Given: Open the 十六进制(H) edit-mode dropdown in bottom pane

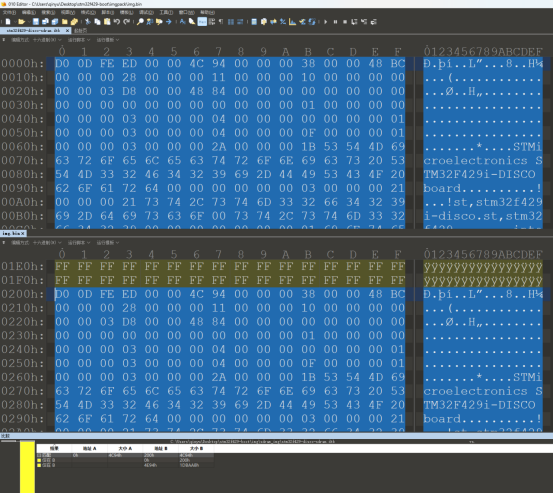Looking at the screenshot, I should [x=47, y=243].
